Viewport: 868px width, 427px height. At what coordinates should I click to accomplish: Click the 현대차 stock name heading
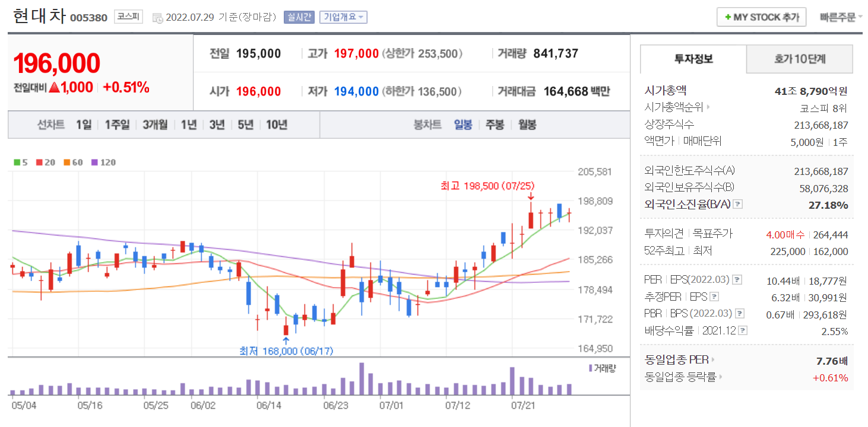[x=39, y=16]
